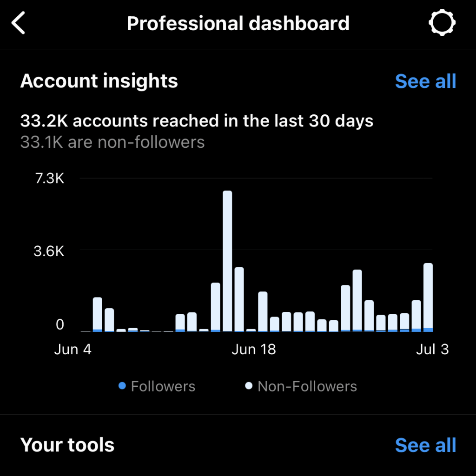Tap the Account insights heading
This screenshot has height=476, width=476.
pos(99,81)
